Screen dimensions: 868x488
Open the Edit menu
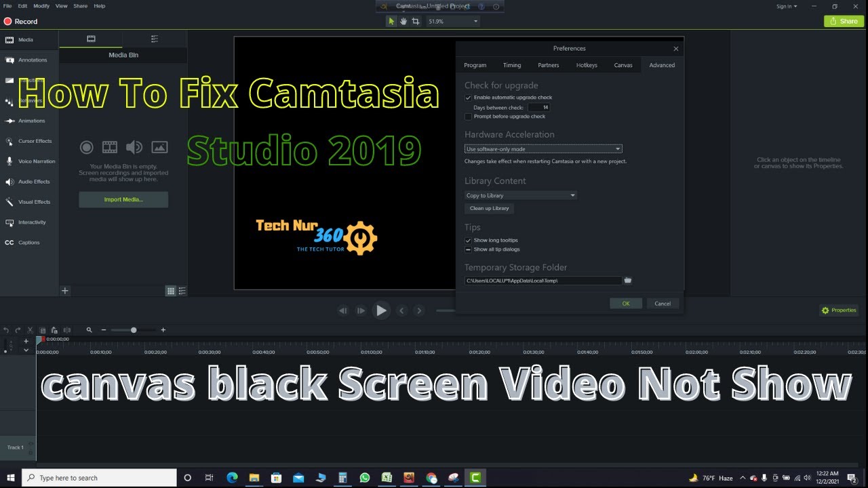click(22, 5)
